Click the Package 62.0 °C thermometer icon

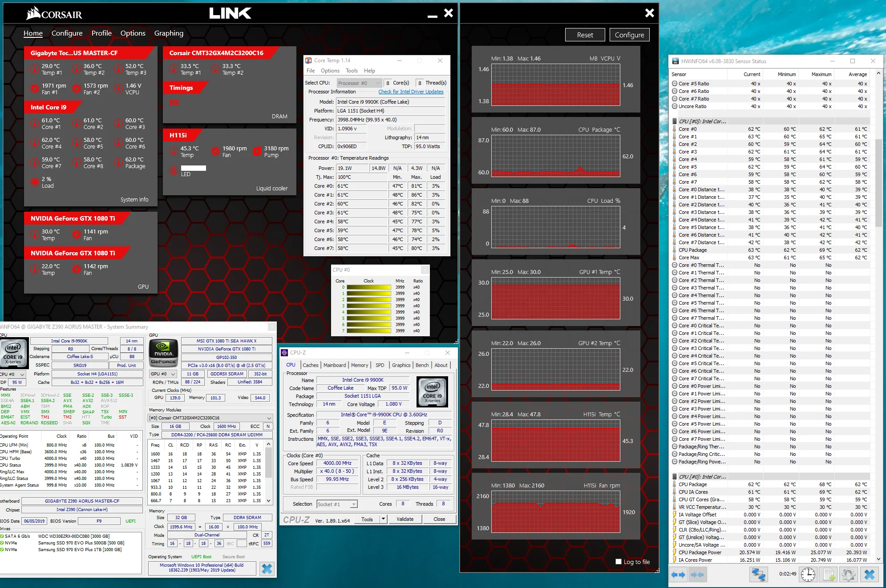(x=118, y=162)
